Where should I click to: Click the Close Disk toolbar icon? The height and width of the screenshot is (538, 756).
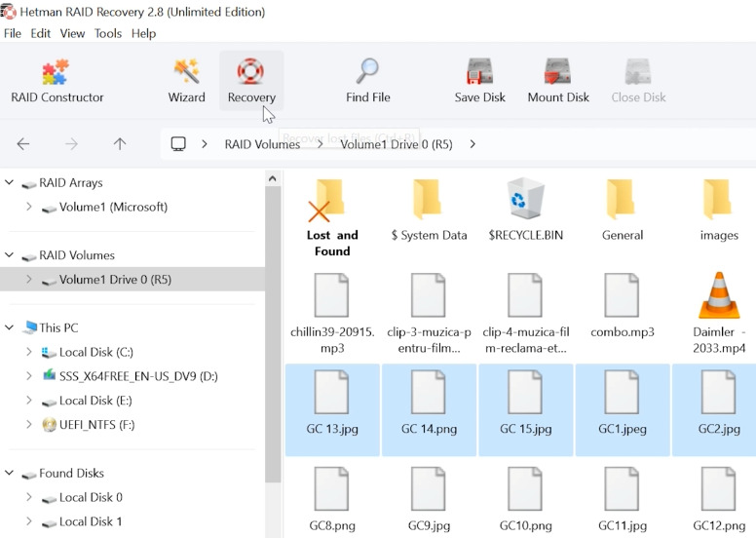[x=638, y=81]
